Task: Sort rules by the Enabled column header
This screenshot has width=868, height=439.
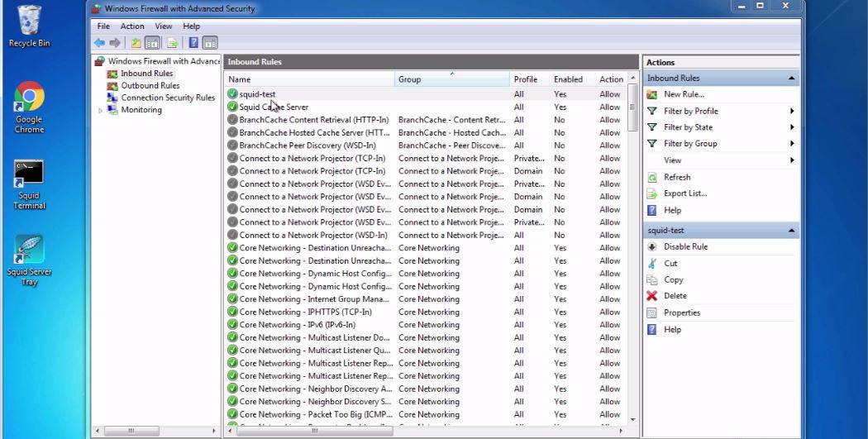Action: (572, 79)
